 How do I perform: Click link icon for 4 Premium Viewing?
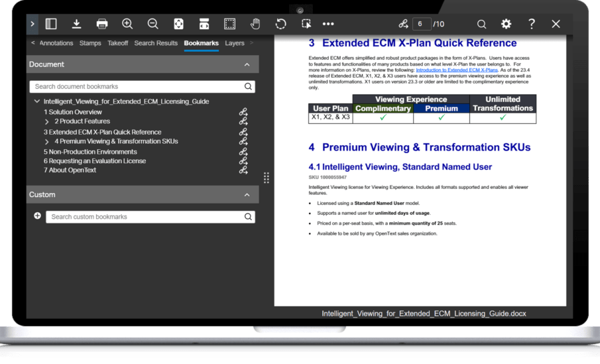coord(243,141)
